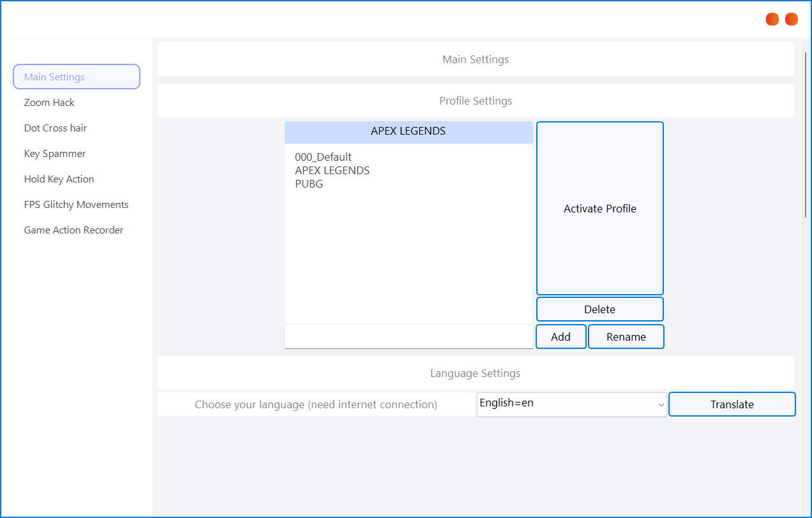Click the left orange button in title bar

tap(772, 19)
